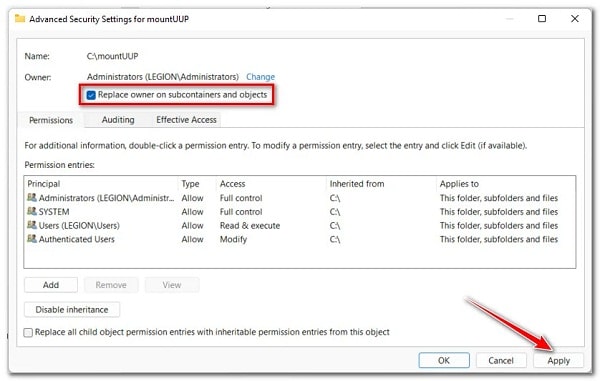Click the Apply button
Screen dimensions: 600x381
coord(558,360)
